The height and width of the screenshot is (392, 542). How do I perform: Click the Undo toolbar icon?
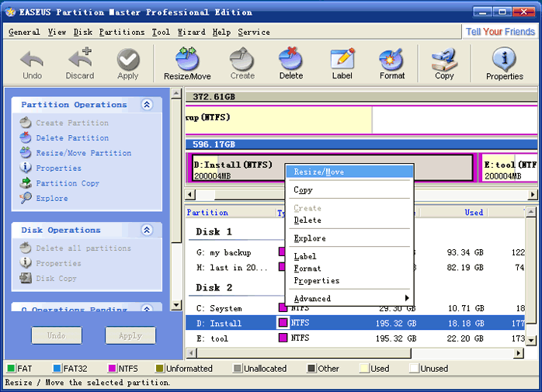click(32, 60)
